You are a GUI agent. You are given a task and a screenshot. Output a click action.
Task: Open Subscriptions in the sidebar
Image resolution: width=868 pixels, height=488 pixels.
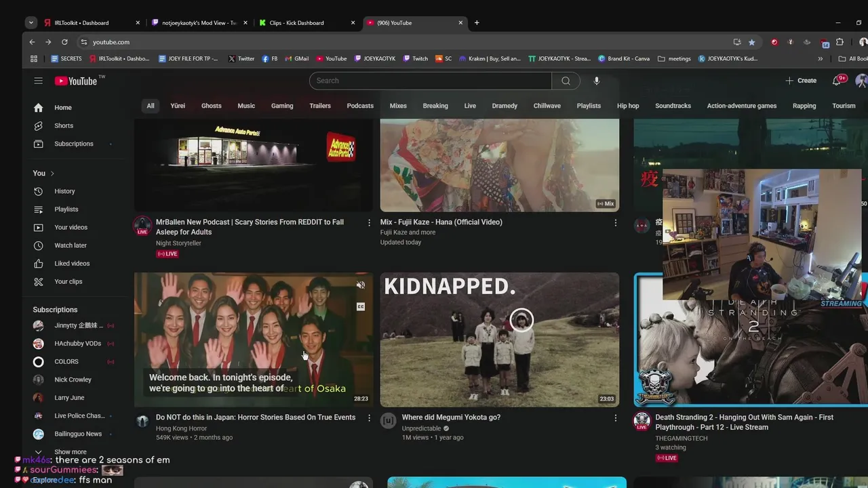point(73,144)
